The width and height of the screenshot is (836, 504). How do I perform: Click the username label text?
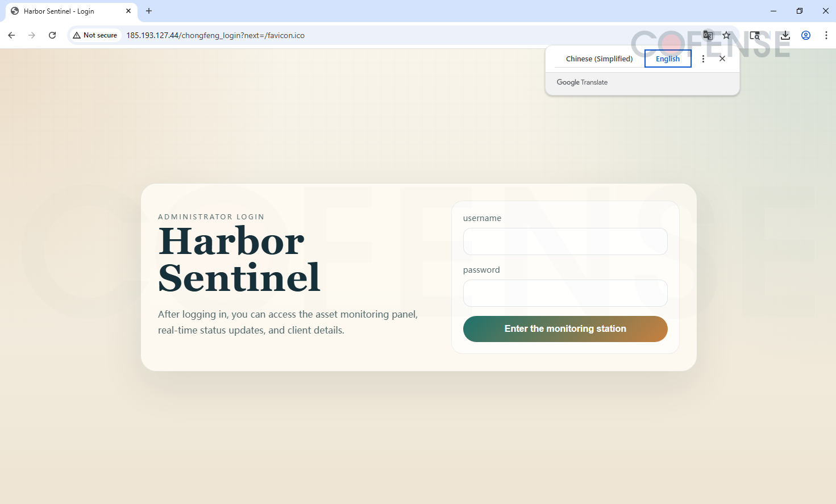(x=482, y=218)
